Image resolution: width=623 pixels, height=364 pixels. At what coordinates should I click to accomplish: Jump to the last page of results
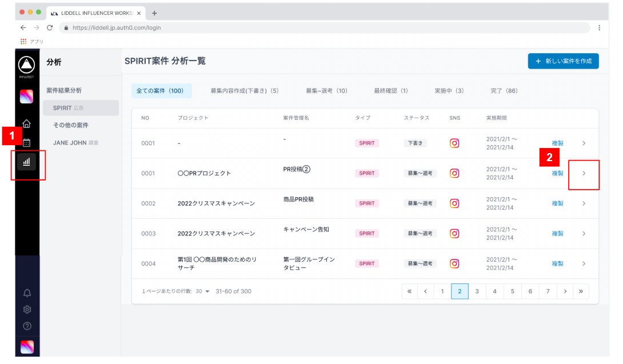pyautogui.click(x=581, y=291)
